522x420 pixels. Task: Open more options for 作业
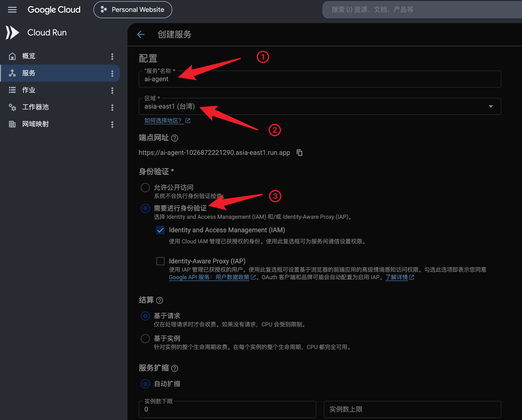(x=112, y=91)
